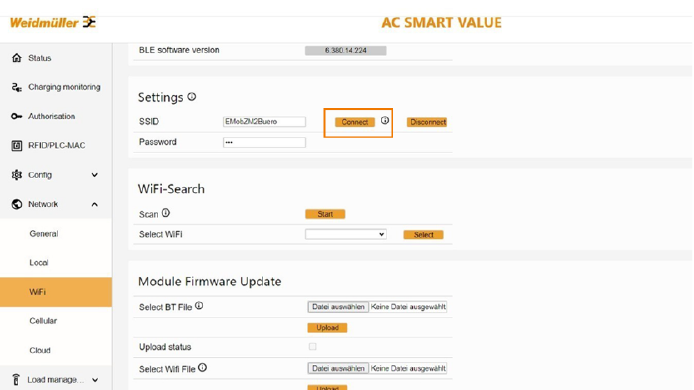Viewport: 694px width, 390px height.
Task: Click the Weidmüller logo
Action: tap(53, 22)
